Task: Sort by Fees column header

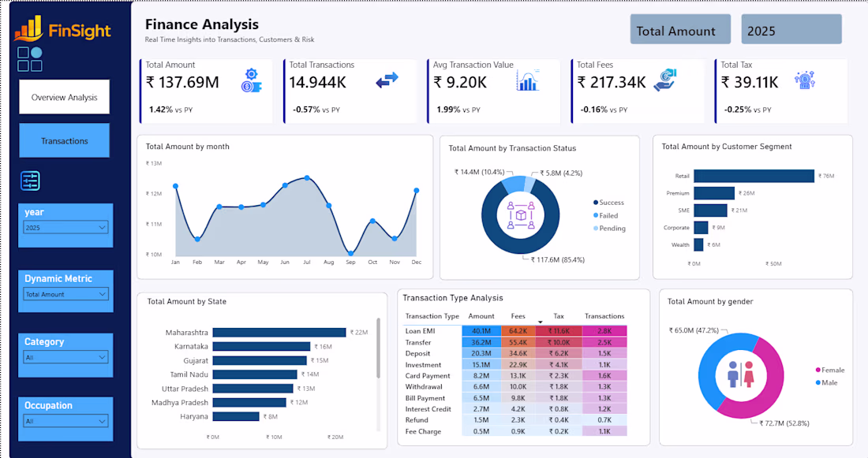Action: tap(518, 316)
